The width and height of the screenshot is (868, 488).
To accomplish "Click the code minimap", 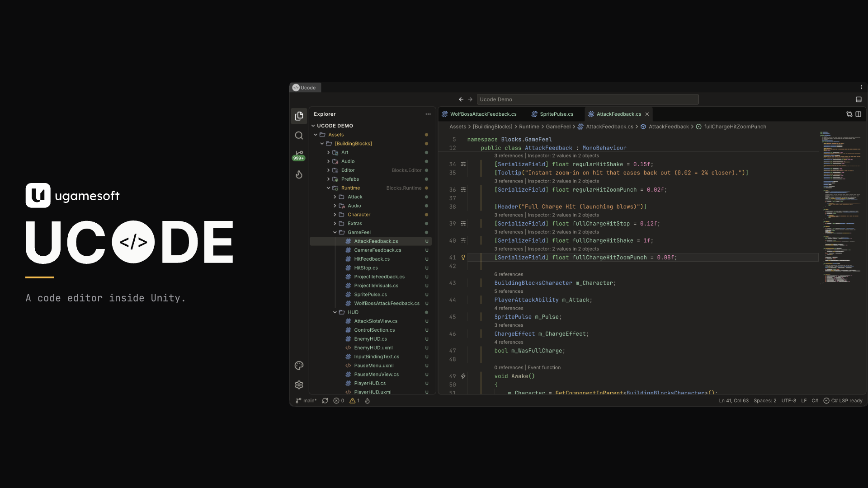I will (841, 208).
